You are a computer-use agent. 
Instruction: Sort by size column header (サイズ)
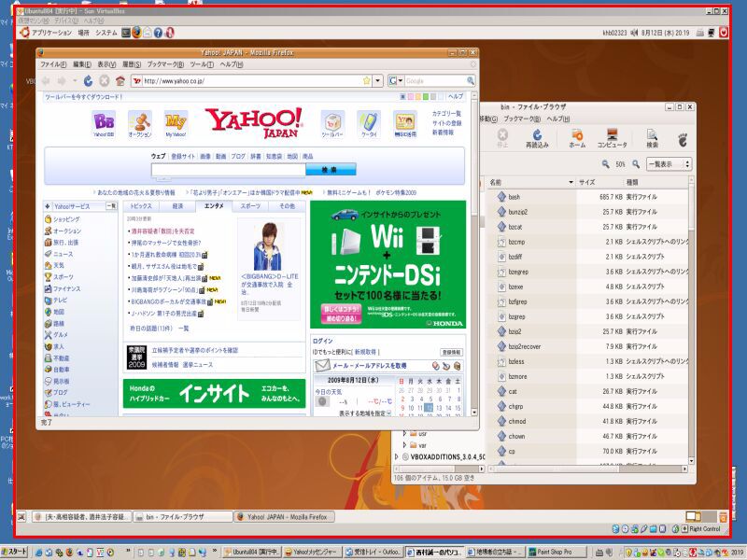[x=599, y=182]
